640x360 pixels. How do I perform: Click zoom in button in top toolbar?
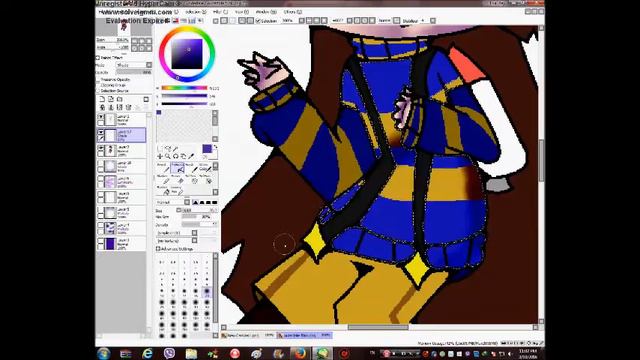click(317, 20)
